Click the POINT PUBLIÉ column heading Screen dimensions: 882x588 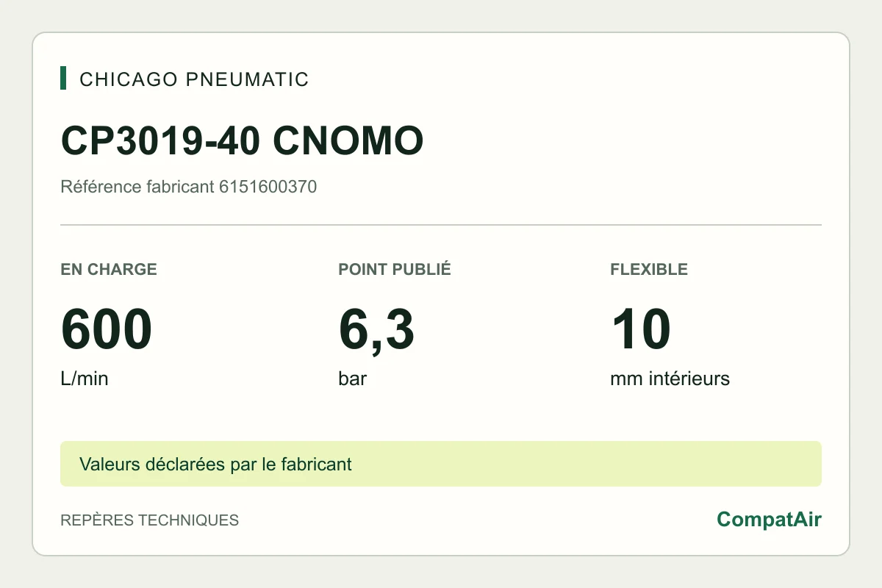395,269
